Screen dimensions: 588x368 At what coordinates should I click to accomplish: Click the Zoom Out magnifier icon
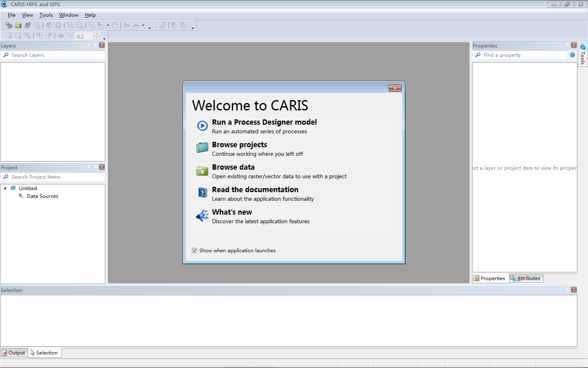pyautogui.click(x=80, y=25)
